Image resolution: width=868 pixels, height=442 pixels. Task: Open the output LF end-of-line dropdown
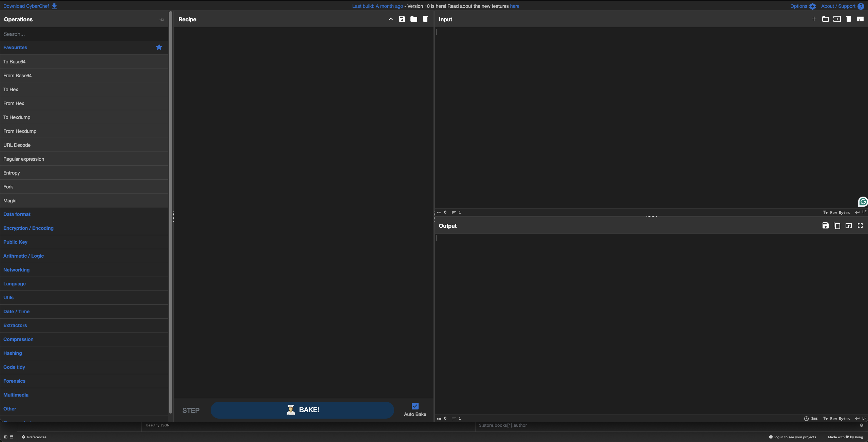861,418
